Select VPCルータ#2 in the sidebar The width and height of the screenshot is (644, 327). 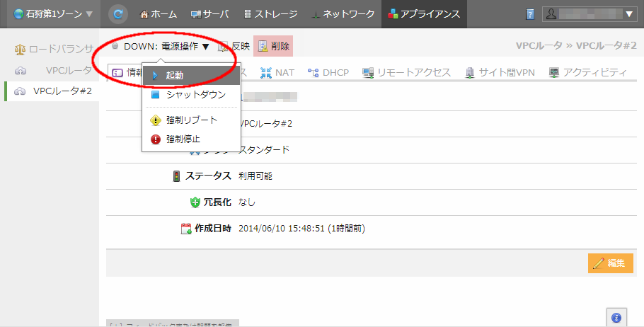62,91
